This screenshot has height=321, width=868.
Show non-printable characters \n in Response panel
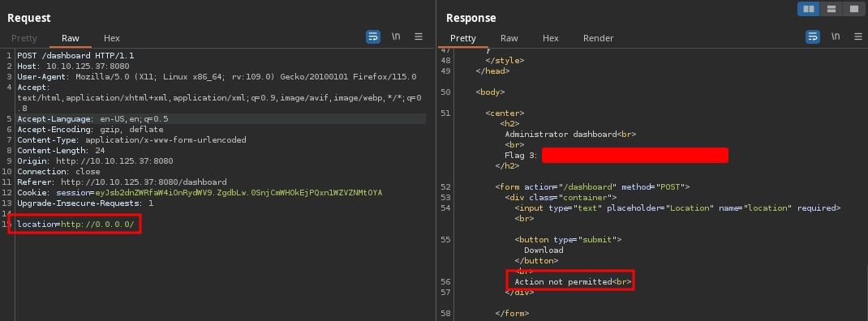(836, 36)
